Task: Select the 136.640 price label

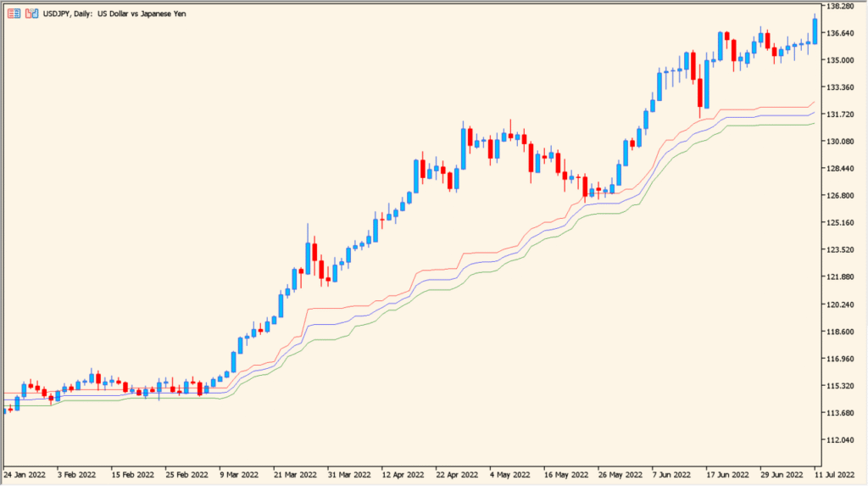Action: pos(840,33)
